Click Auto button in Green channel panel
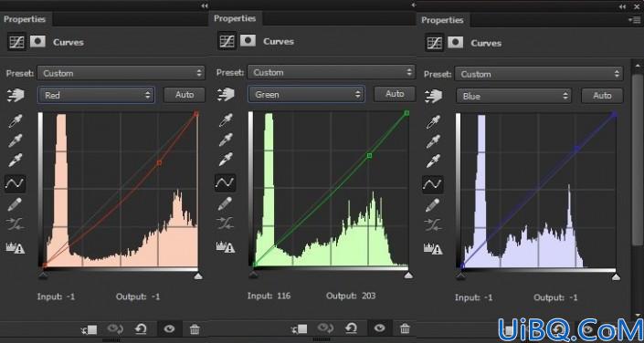 click(395, 94)
